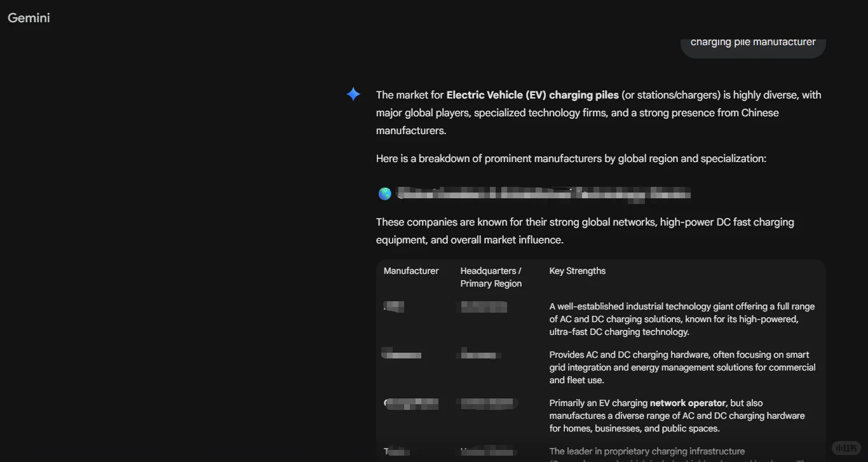Click the "Headquarters / Primary Region" column header
The height and width of the screenshot is (462, 868).
[x=491, y=277]
